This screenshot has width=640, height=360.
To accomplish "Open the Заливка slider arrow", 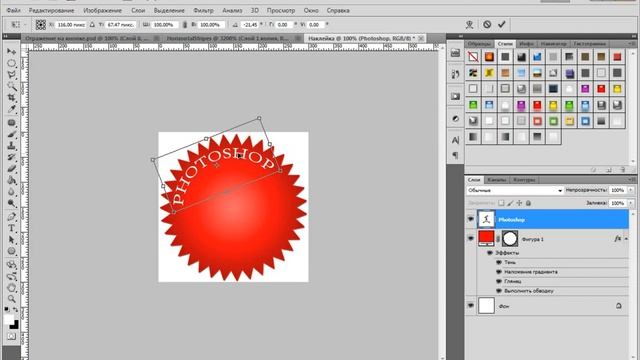I will [631, 203].
